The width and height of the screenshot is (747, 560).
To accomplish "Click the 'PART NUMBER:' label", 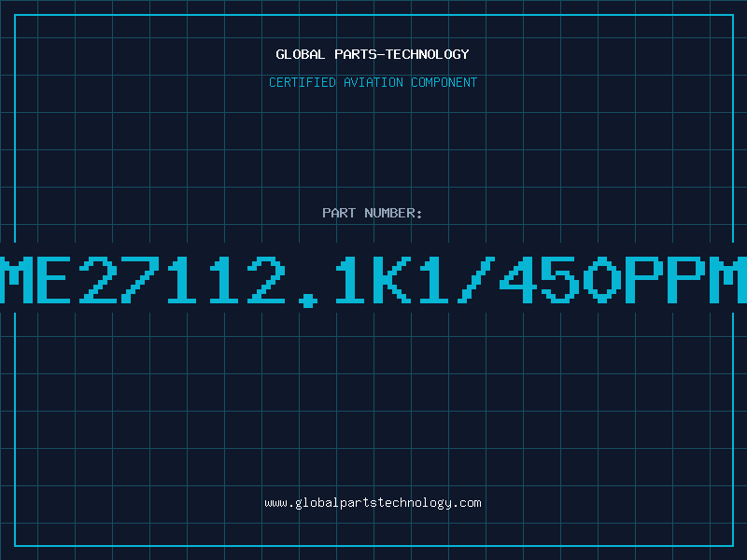I will pos(373,213).
